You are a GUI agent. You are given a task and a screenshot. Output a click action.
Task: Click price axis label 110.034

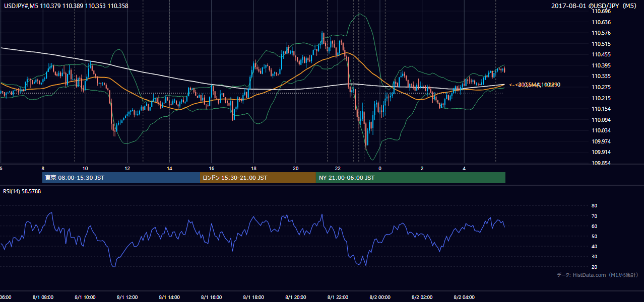[x=602, y=130]
